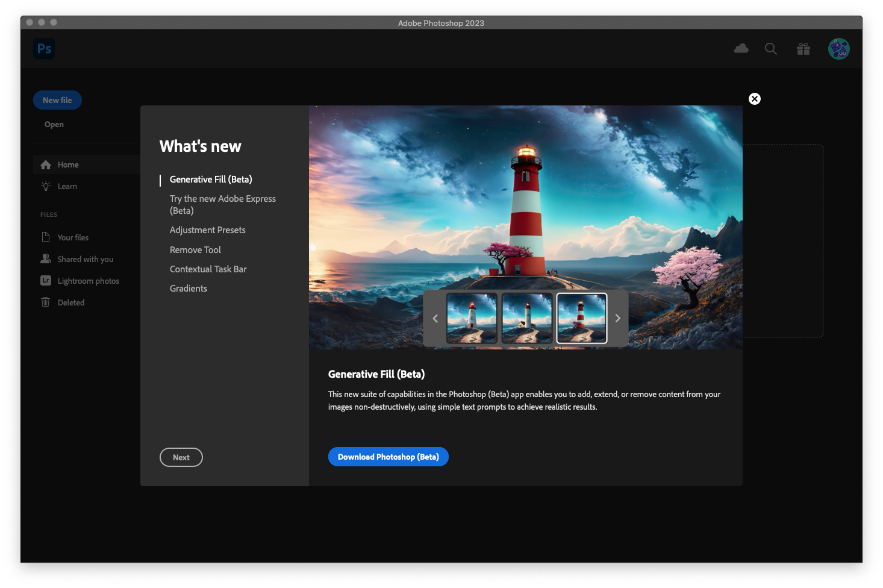The width and height of the screenshot is (883, 588).
Task: Click the Shared with you person icon
Action: pyautogui.click(x=46, y=258)
